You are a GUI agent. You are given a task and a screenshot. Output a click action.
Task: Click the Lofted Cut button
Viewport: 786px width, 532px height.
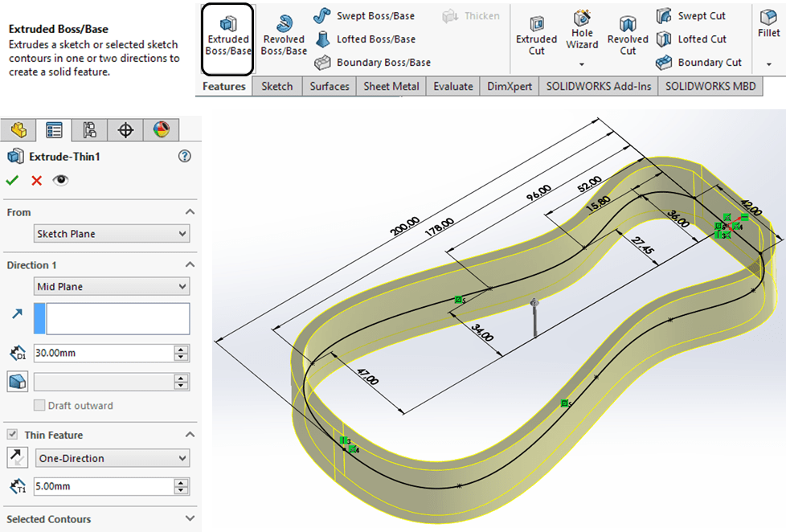[691, 39]
